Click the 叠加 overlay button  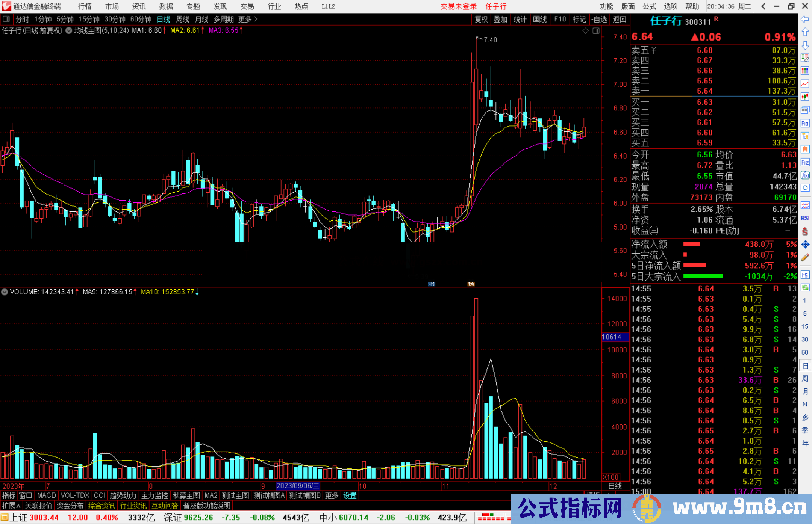coord(501,19)
